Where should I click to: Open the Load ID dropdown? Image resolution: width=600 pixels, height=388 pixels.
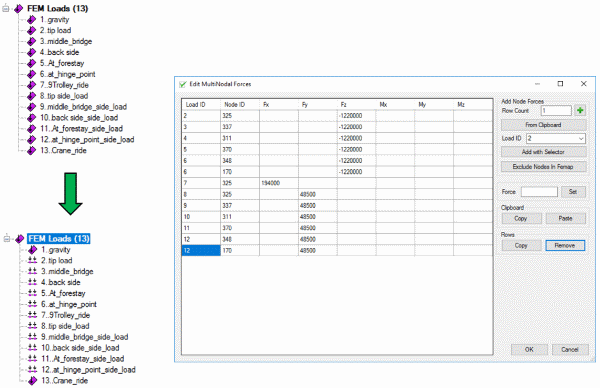click(581, 139)
